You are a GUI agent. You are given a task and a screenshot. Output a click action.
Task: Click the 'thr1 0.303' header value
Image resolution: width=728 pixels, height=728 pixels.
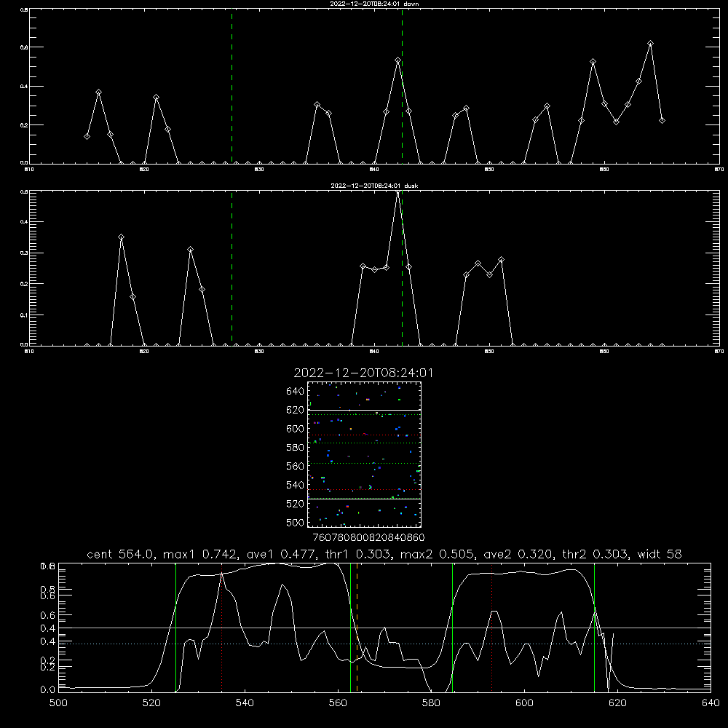coord(357,554)
